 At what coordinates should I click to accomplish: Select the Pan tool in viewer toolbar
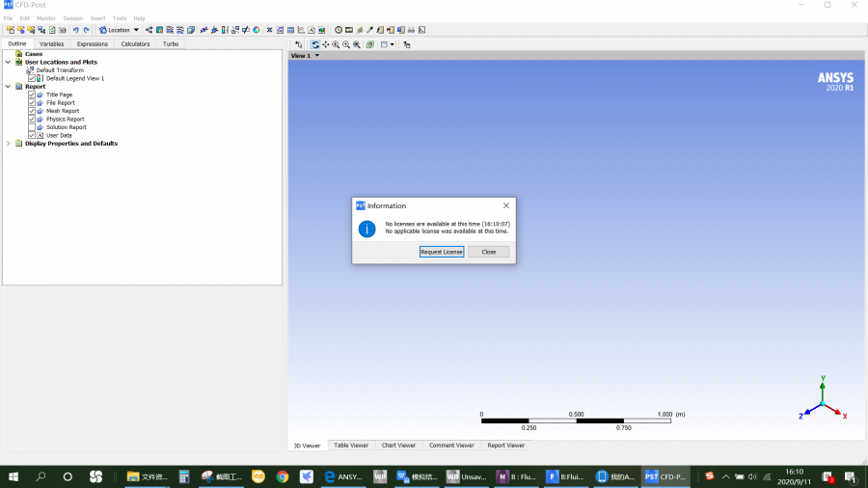326,44
